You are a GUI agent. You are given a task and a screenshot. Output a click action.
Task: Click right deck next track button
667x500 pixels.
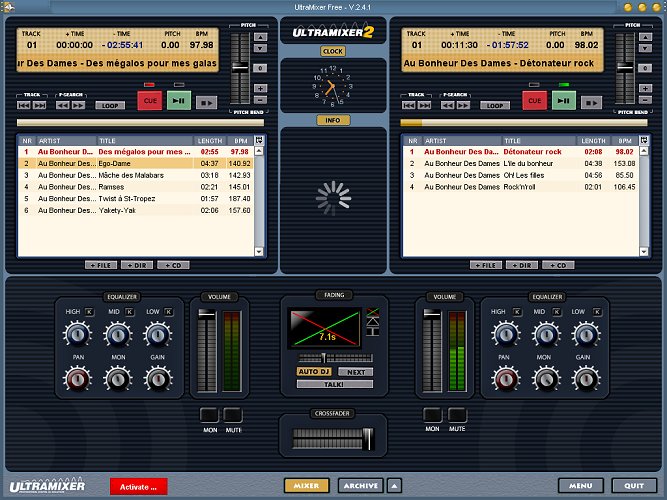425,105
